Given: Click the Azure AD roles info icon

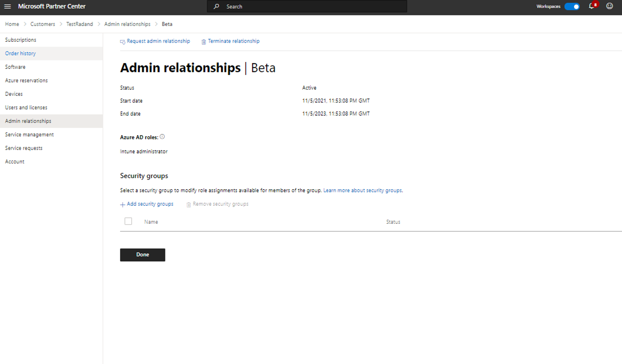Looking at the screenshot, I should [162, 137].
